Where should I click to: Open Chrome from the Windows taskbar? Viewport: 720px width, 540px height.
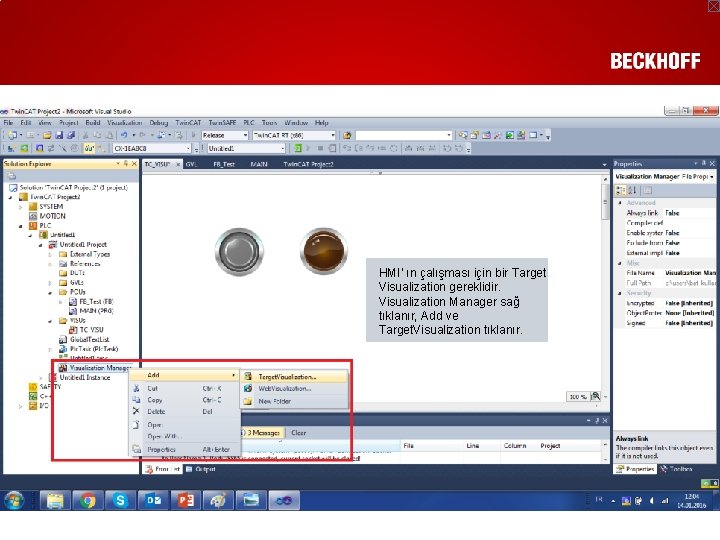pyautogui.click(x=87, y=500)
